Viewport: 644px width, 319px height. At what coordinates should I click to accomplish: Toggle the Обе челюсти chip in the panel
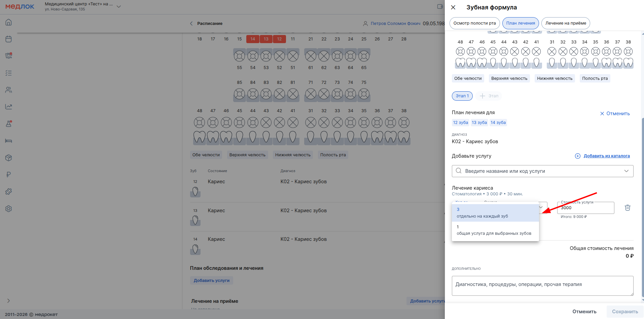point(468,78)
